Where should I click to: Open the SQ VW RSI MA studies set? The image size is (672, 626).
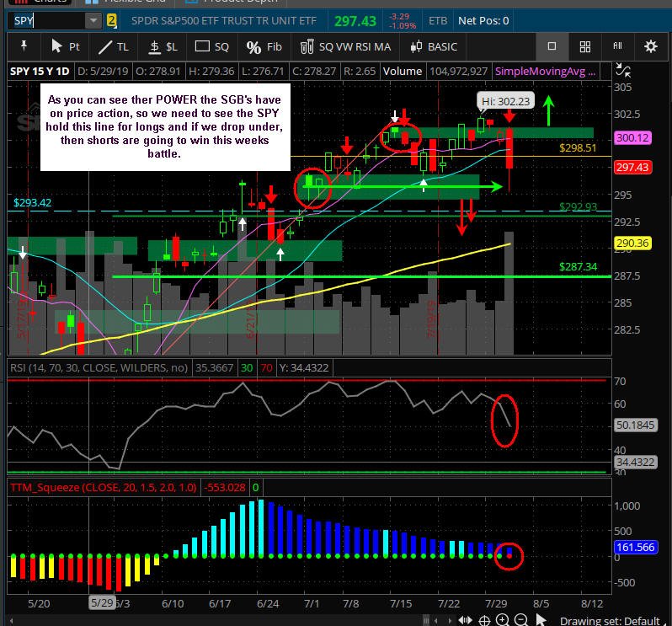pos(345,46)
